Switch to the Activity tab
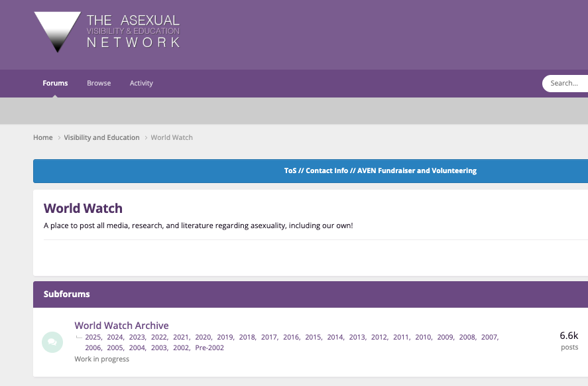588x386 pixels. pos(141,83)
